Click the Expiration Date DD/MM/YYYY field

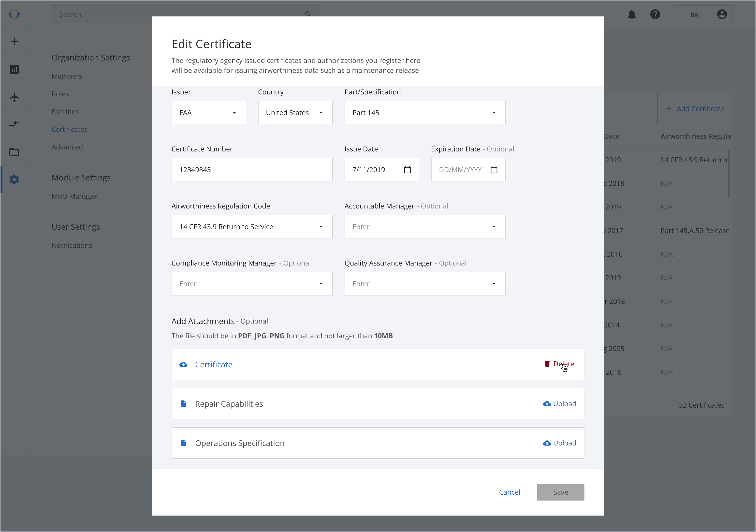point(468,170)
